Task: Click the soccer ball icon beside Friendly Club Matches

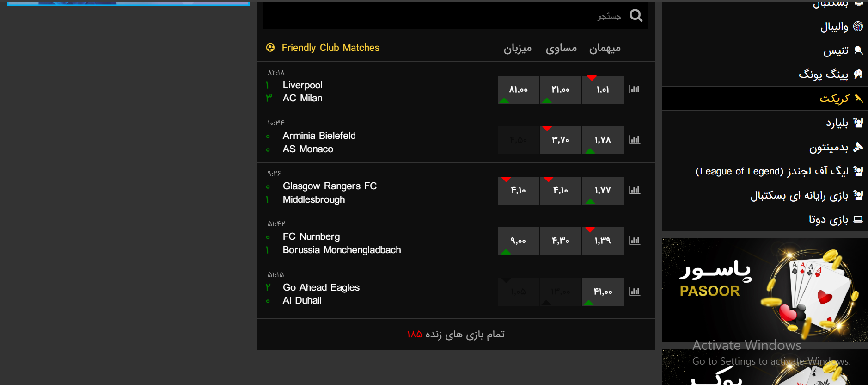Action: tap(270, 48)
